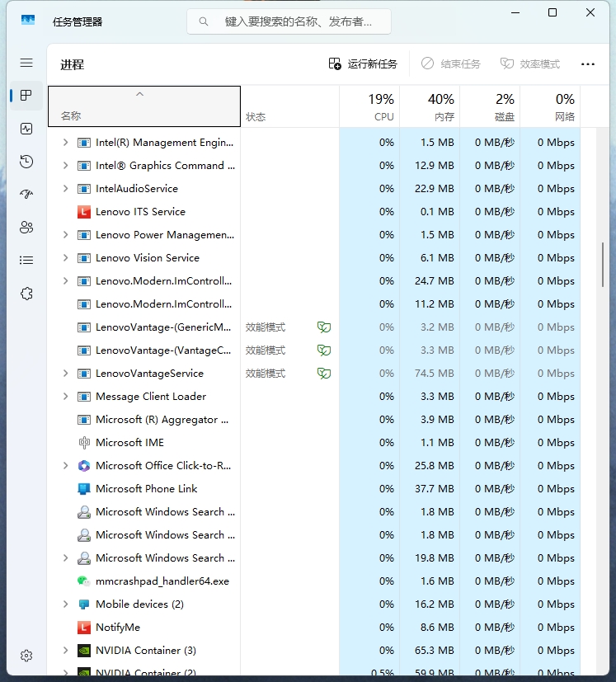This screenshot has height=682, width=616.
Task: Click the Efficiency mode toolbar button
Action: pyautogui.click(x=530, y=64)
